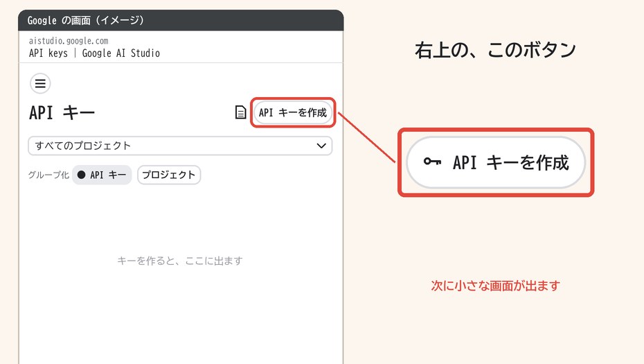Click the '右上の、このボタン' caption
The height and width of the screenshot is (364, 644).
click(x=495, y=50)
